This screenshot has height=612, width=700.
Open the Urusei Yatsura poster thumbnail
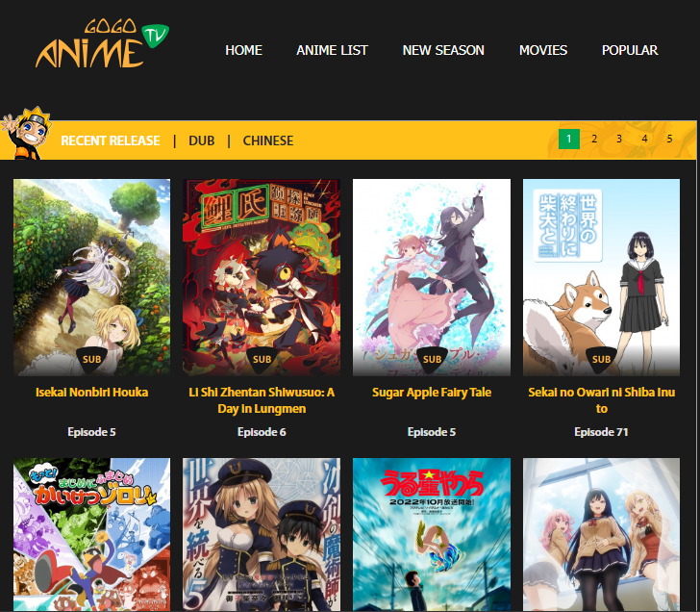[432, 534]
